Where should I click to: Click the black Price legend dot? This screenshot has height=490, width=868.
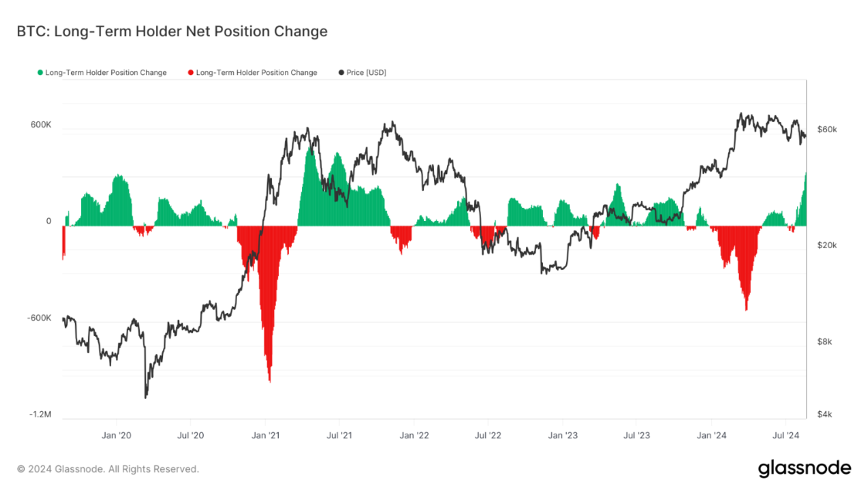pos(341,73)
